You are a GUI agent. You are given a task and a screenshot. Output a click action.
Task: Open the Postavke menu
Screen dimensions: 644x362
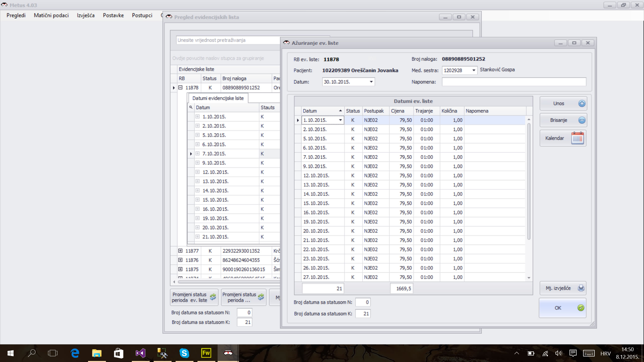coord(113,15)
